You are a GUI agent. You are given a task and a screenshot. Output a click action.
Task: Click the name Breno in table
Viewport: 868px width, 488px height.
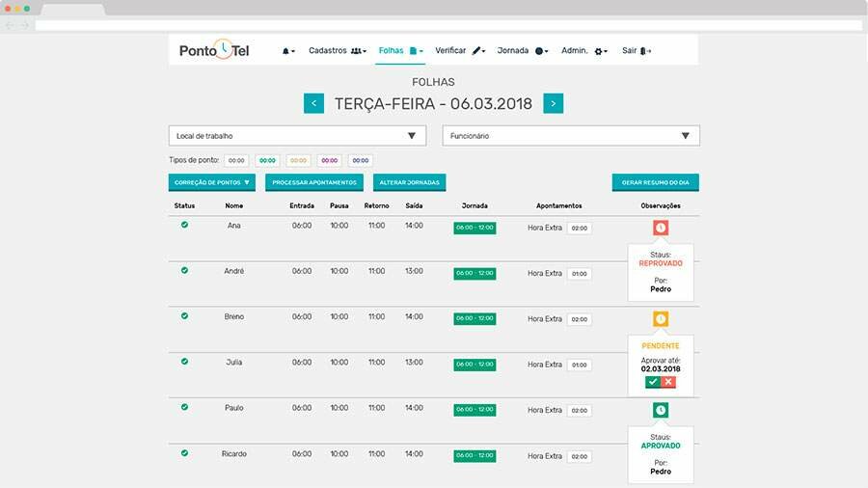click(234, 317)
